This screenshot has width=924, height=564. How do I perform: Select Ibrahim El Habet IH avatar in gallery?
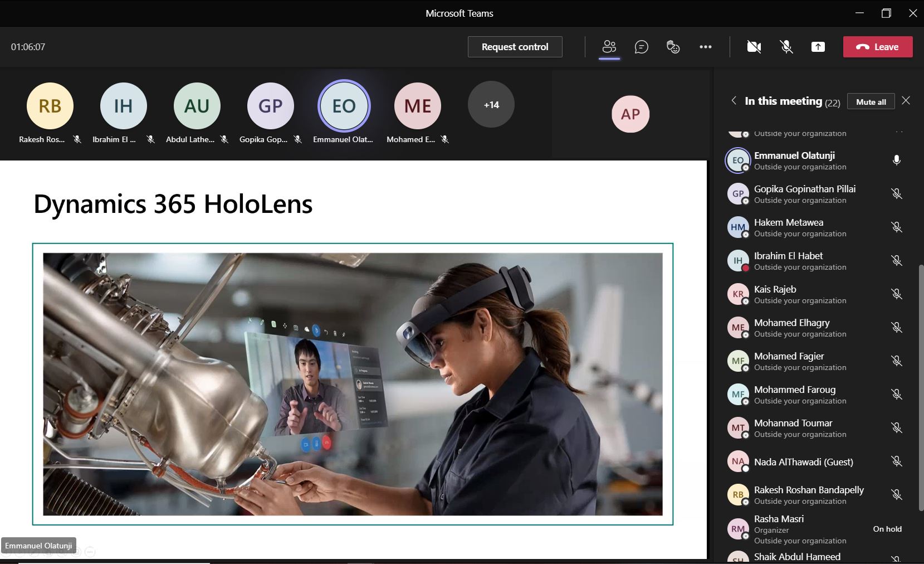tap(124, 106)
